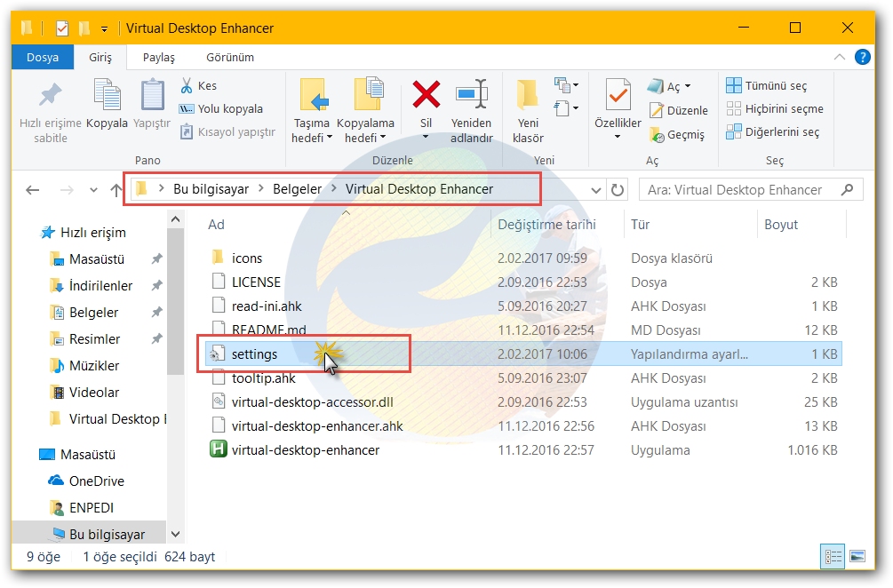This screenshot has height=588, width=893.
Task: Click Bu bilgisayar in address breadcrumb
Action: click(211, 189)
